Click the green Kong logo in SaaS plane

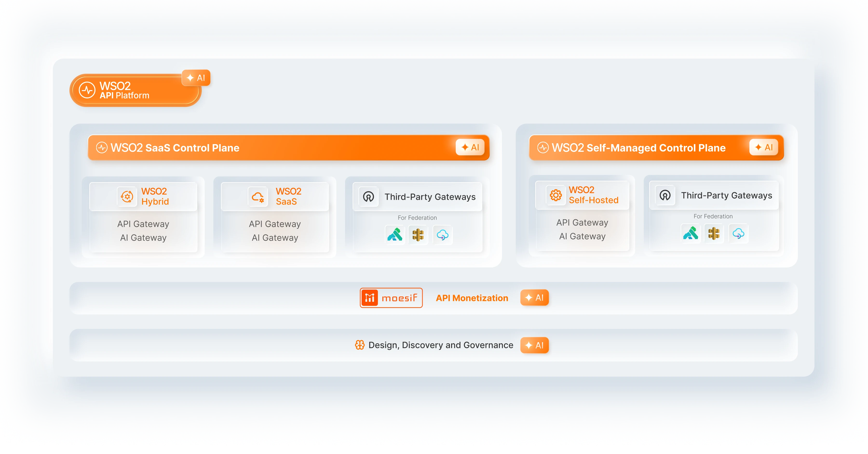pos(394,234)
